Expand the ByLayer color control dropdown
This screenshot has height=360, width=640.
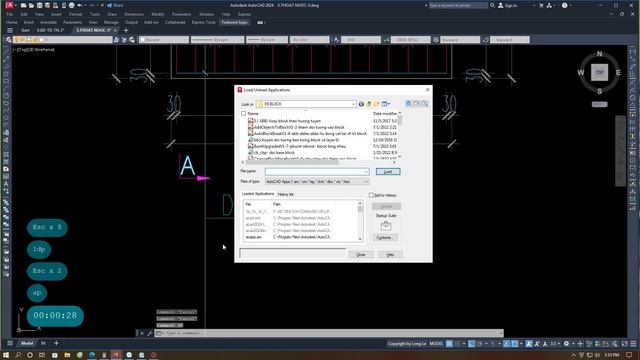click(x=164, y=40)
